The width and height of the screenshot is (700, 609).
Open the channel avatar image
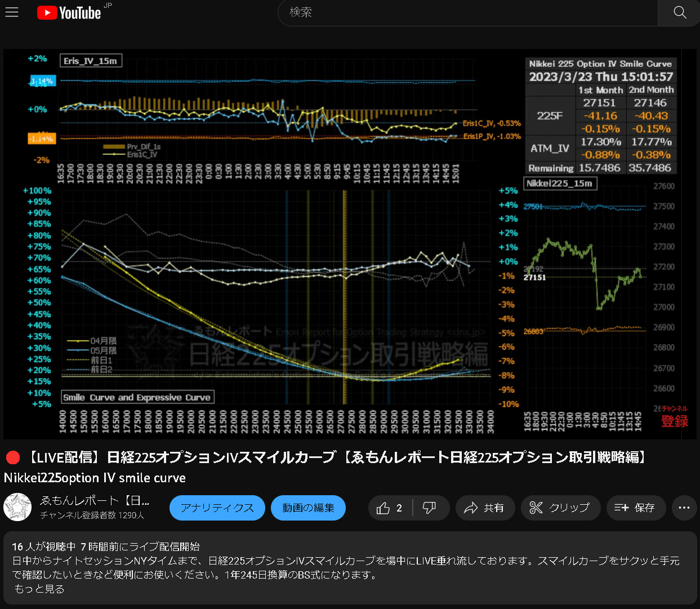(17, 507)
